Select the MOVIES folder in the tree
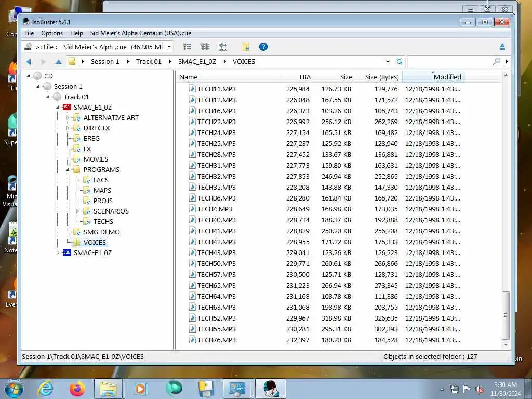Viewport: 532px width, 399px height. [x=96, y=159]
